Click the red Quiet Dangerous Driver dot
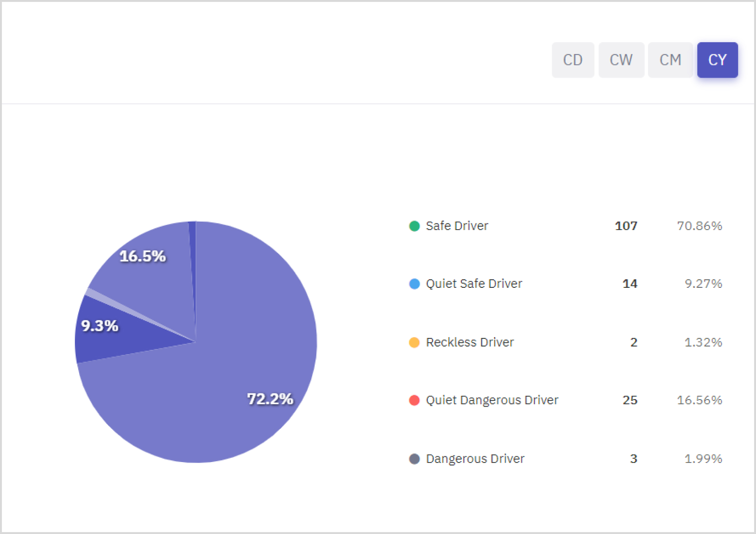This screenshot has height=534, width=756. 414,400
